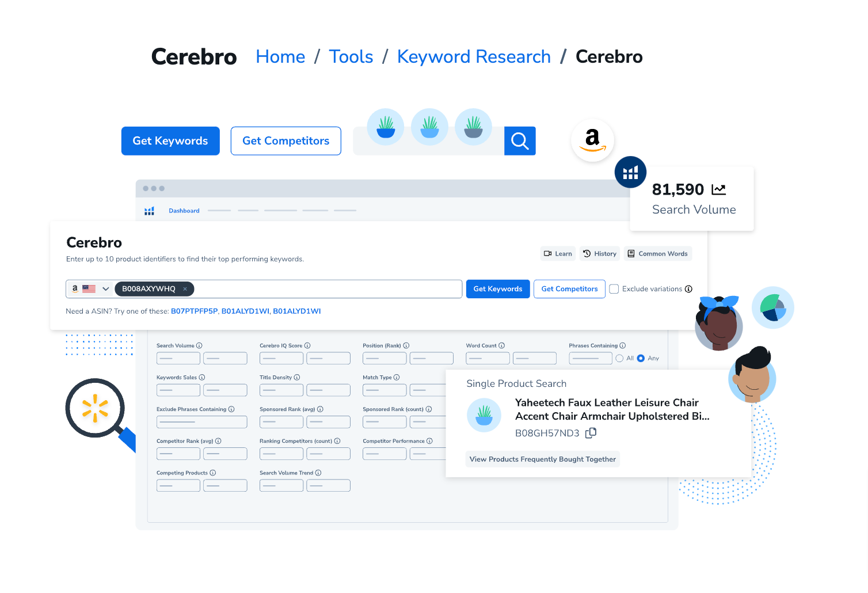868x593 pixels.
Task: Click Sponsored Rank (count) info icon
Action: click(429, 409)
